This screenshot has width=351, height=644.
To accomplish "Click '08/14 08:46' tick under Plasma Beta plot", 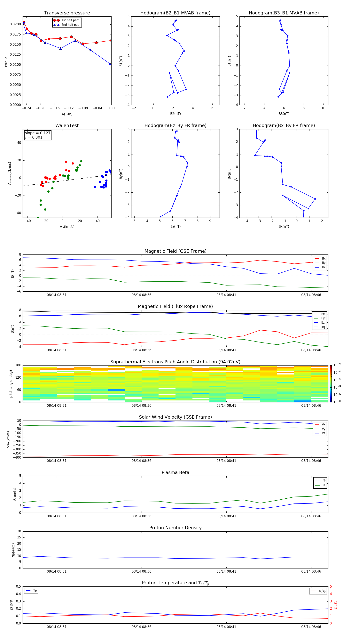I will tap(311, 516).
